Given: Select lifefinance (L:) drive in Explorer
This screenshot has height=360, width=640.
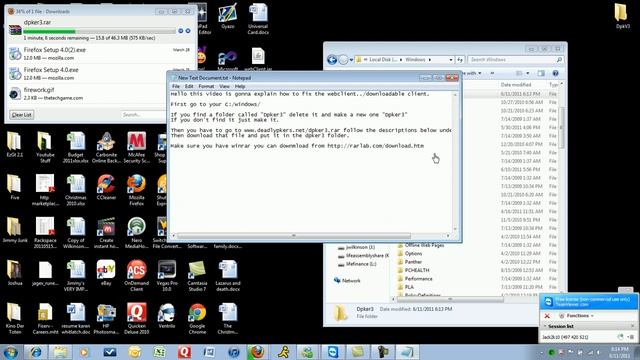Looking at the screenshot, I should (x=358, y=264).
